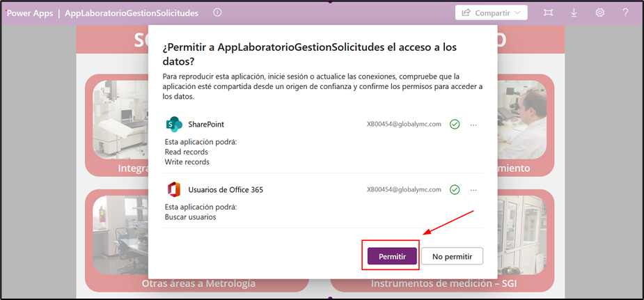
Task: Open help with the question mark icon
Action: tap(625, 13)
